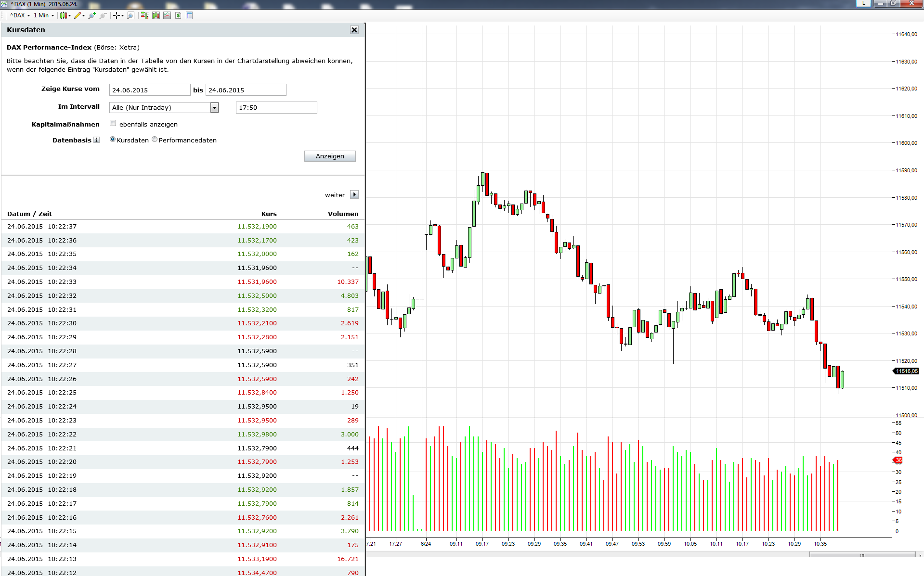This screenshot has height=576, width=924.
Task: Click the zoom-to-fit magnifier page icon
Action: 130,15
